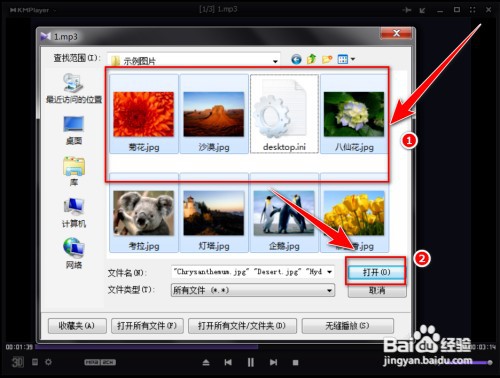Stop playback in KMPlayer

coord(295,362)
